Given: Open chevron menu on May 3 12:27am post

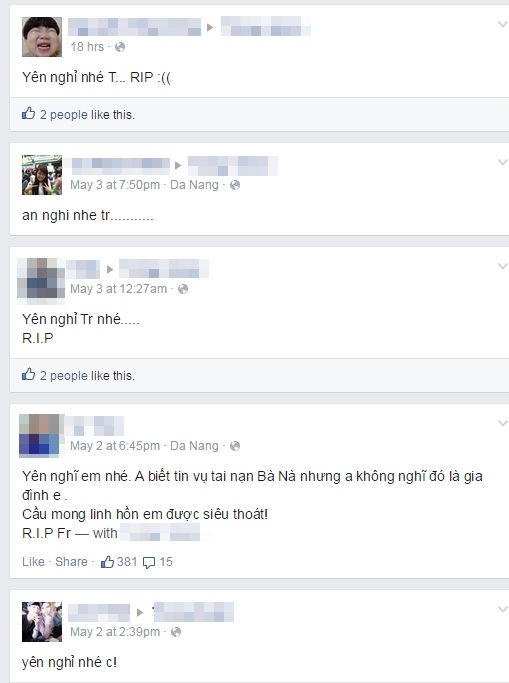Looking at the screenshot, I should 503,266.
